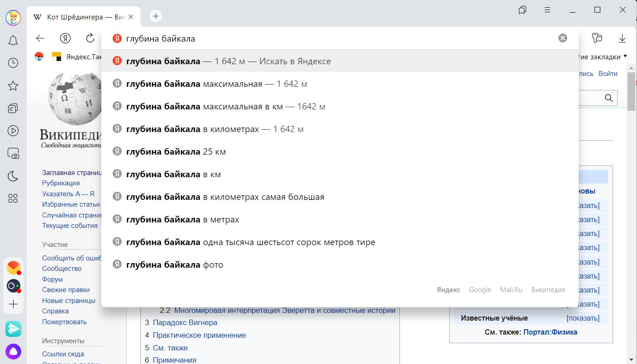Image resolution: width=637 pixels, height=364 pixels.
Task: Switch search engine to Google
Action: tap(480, 290)
